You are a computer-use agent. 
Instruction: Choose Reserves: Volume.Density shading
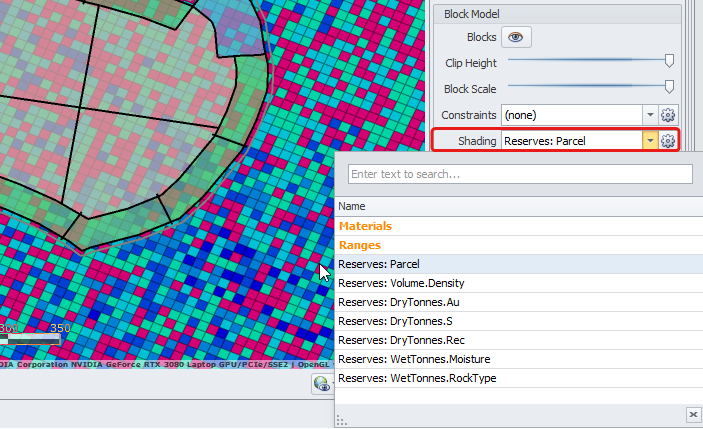[x=401, y=283]
